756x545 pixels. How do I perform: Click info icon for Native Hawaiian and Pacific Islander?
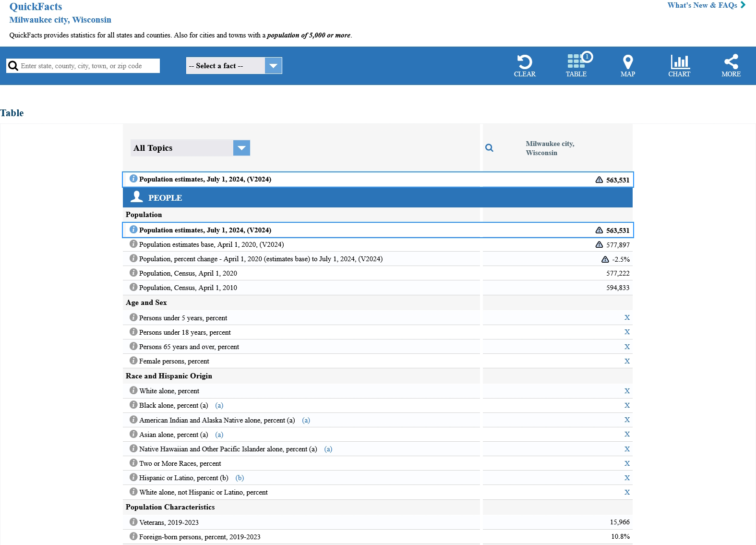click(133, 448)
